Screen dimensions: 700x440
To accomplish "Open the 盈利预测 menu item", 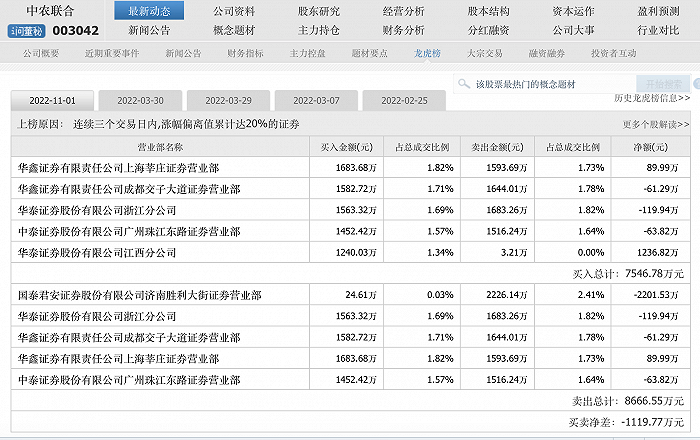I will point(658,11).
